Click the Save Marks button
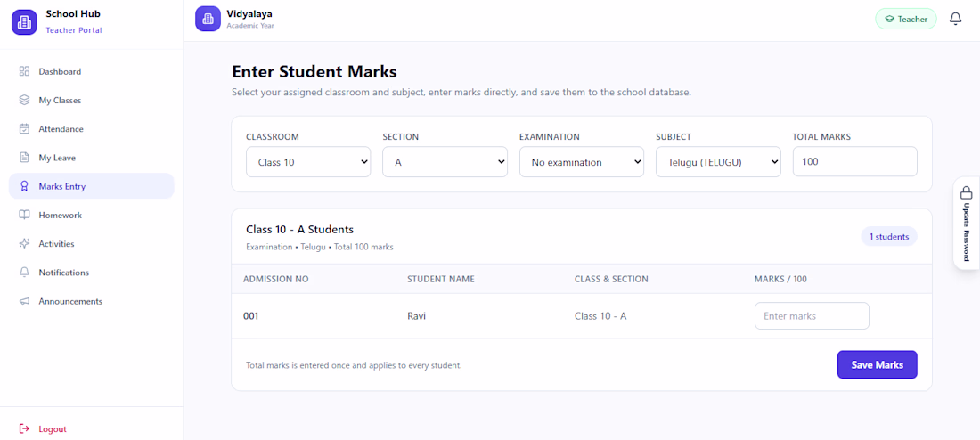This screenshot has height=440, width=980. 877,365
